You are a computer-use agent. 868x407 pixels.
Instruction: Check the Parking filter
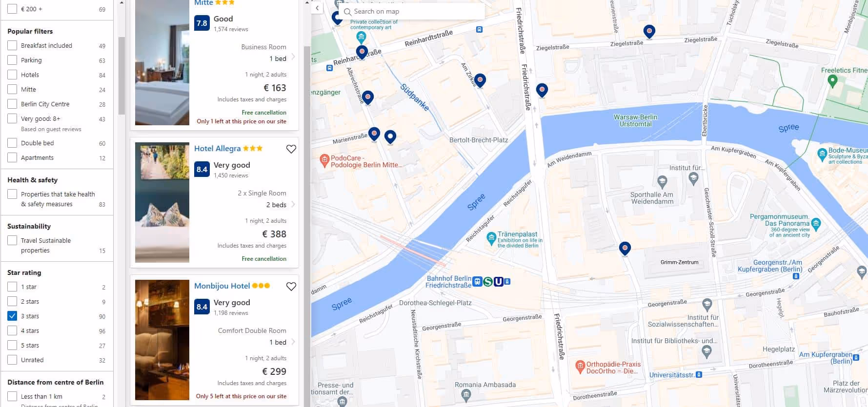[12, 60]
